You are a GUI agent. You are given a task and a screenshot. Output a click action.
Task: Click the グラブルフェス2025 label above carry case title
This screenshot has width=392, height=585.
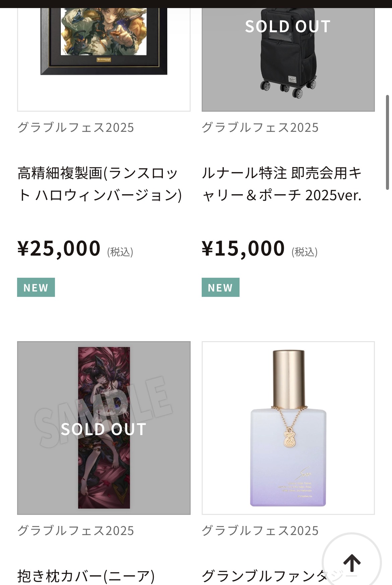pyautogui.click(x=260, y=127)
